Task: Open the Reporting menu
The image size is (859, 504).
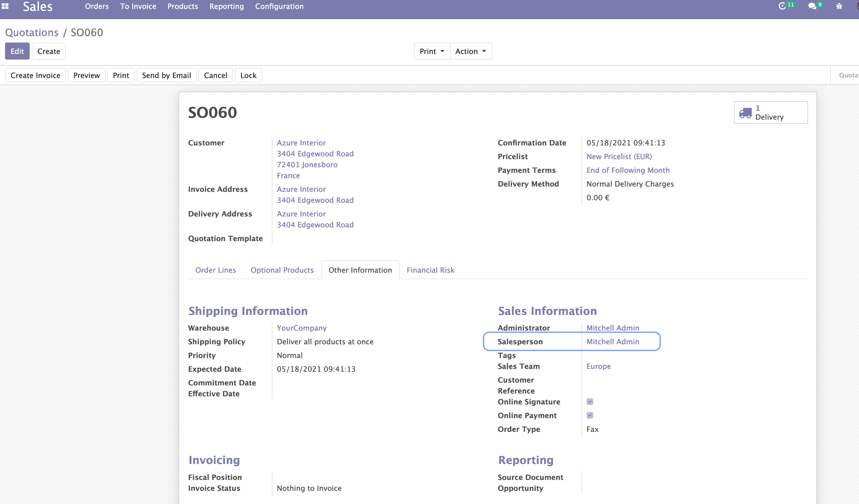Action: (226, 6)
